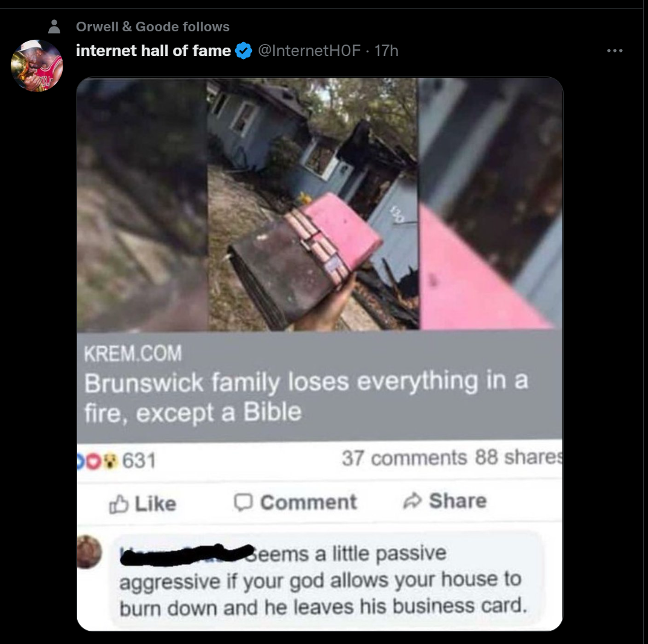Open the tweet's three-dot more menu
Screen dimensions: 648x644
(614, 51)
